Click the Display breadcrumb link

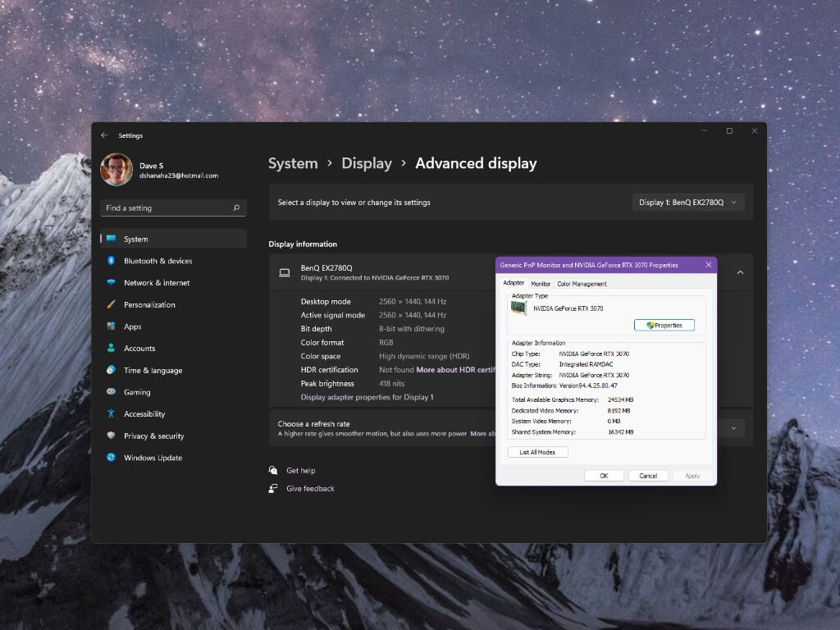(366, 163)
